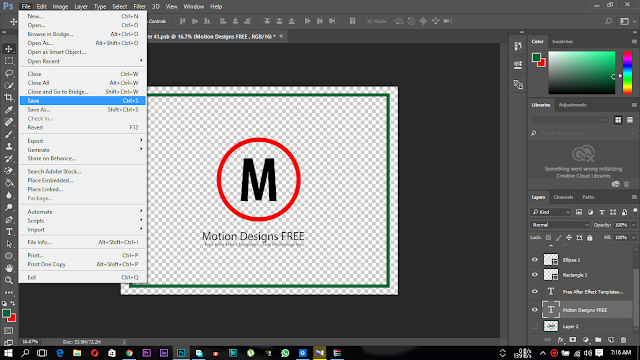
Task: Open File Explorer from taskbar
Action: pos(77,353)
